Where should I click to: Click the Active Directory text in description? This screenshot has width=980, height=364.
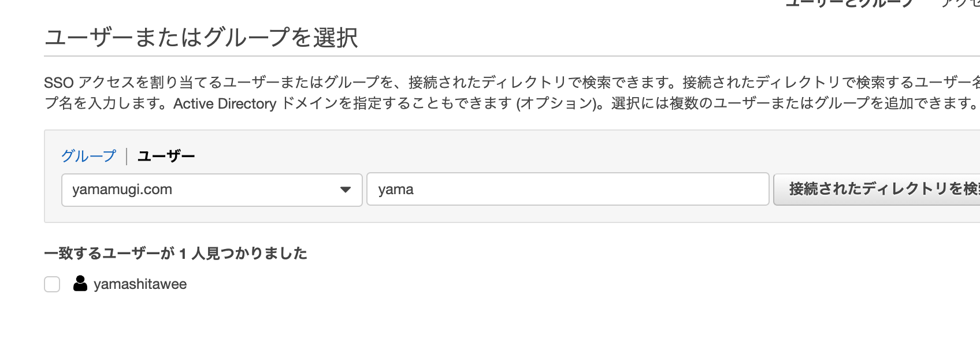tap(225, 104)
